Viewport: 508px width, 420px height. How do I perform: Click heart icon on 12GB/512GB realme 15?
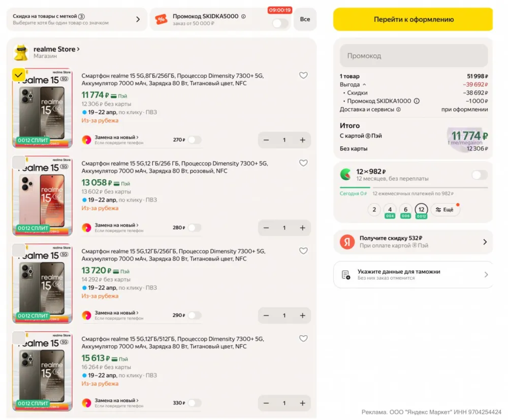pos(303,339)
